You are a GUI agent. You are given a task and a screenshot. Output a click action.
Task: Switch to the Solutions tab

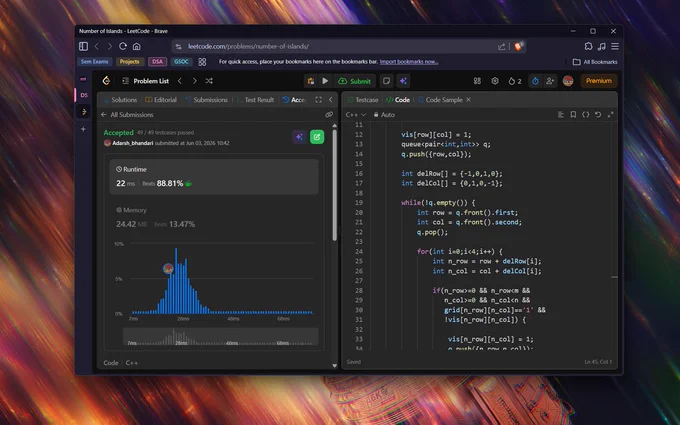point(120,100)
